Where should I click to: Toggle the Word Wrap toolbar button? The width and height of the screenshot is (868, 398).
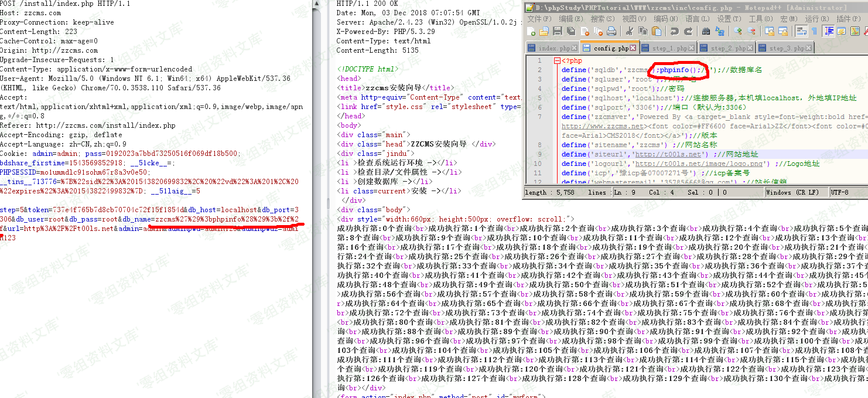pos(801,31)
